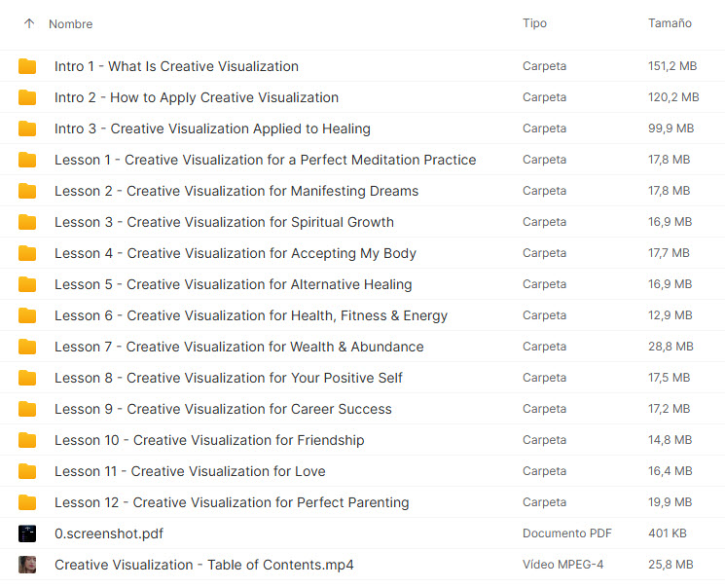Screen dimensions: 725x588
Task: Click the Lesson 10 folder icon
Action: point(27,440)
